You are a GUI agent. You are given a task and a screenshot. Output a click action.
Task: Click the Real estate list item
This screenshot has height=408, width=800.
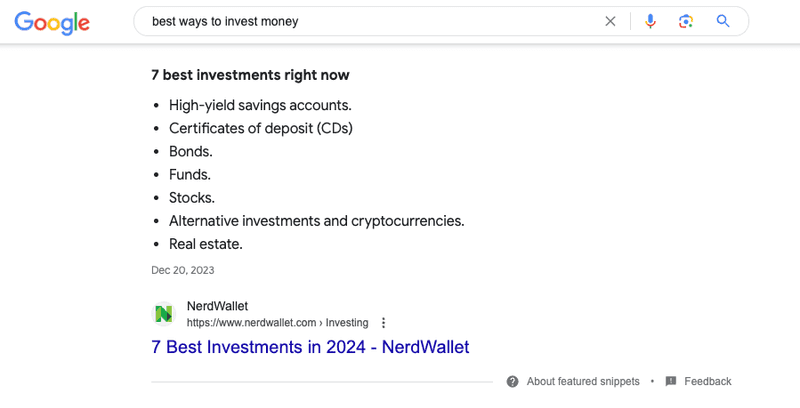click(x=206, y=244)
